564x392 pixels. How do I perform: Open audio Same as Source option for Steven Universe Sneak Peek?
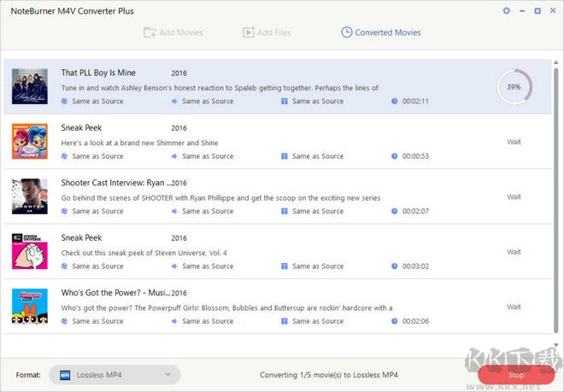point(207,266)
